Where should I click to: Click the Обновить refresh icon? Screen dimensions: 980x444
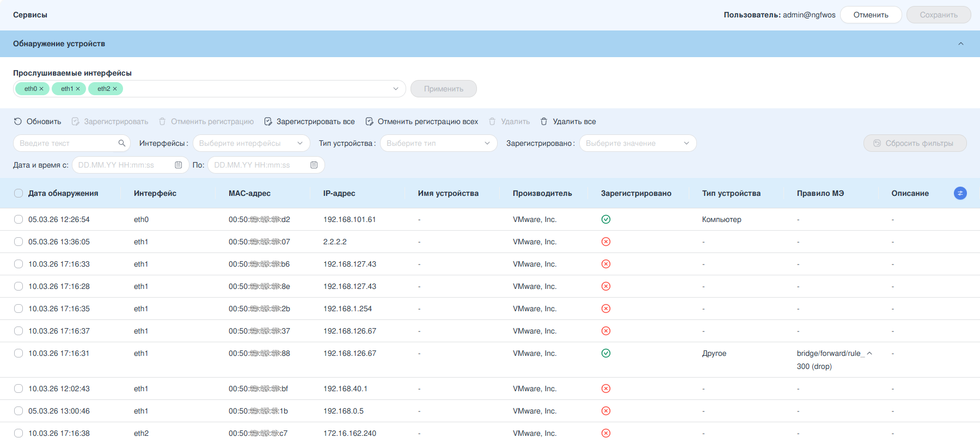[x=18, y=121]
